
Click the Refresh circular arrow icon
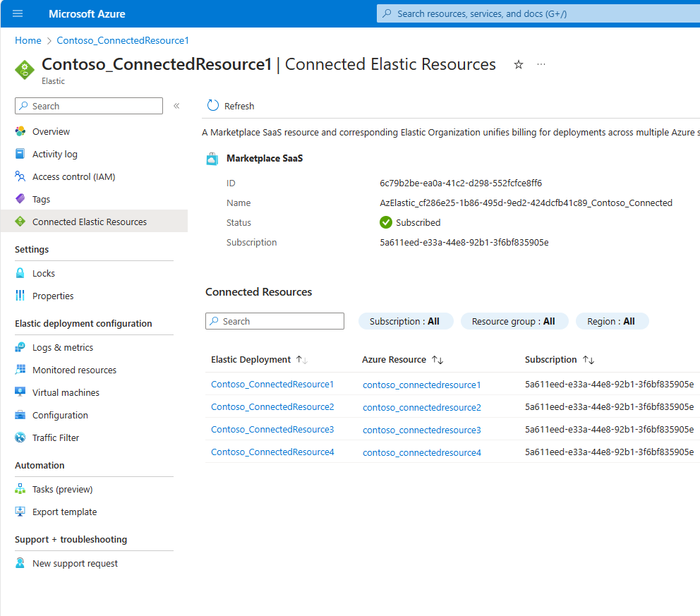[x=213, y=105]
